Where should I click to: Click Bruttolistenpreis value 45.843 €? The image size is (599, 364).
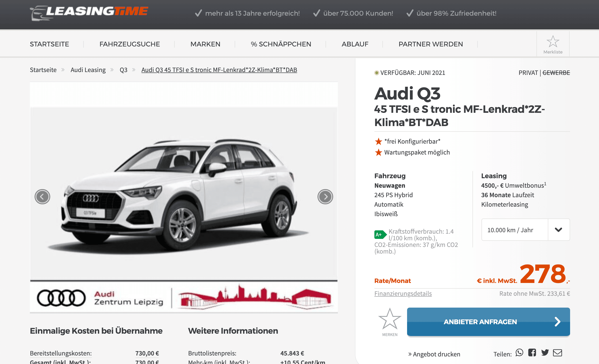tap(292, 353)
